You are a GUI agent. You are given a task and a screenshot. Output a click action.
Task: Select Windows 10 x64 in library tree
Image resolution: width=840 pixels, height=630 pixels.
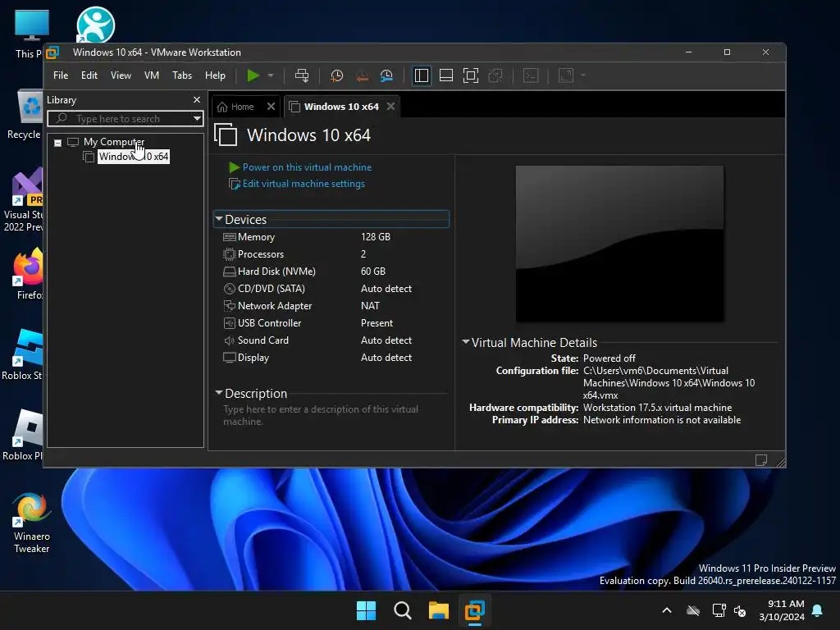pyautogui.click(x=134, y=157)
